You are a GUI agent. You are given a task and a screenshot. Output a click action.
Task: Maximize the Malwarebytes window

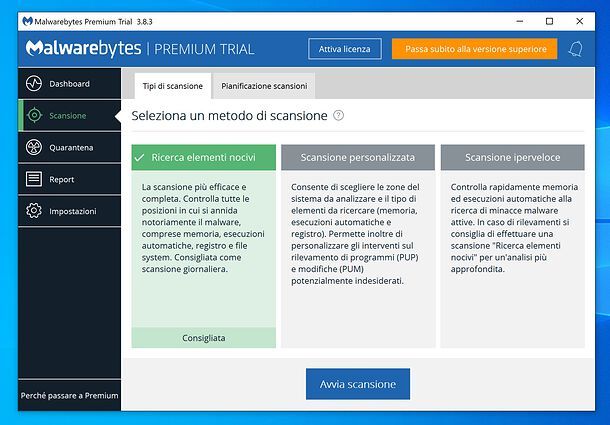click(549, 21)
